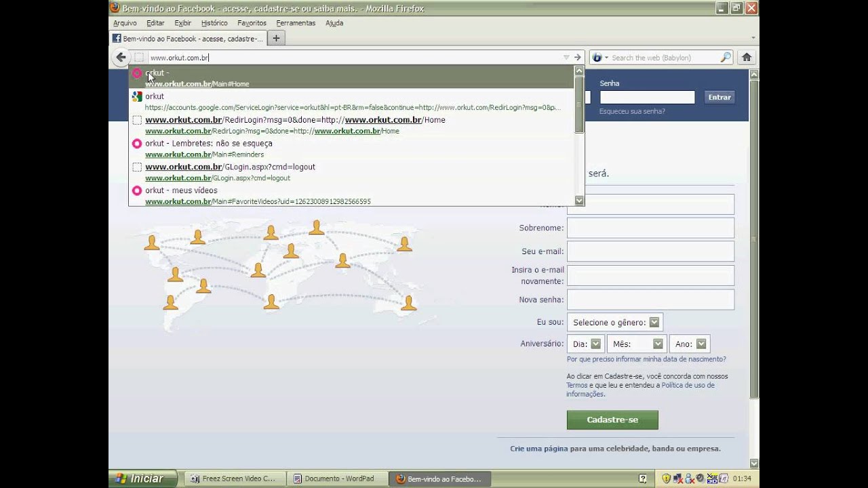Click the Babylon search engine icon

tap(597, 58)
